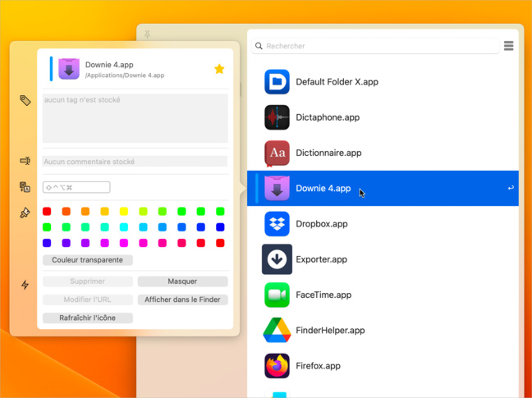Click the paint brush color icon in the sidebar
This screenshot has width=532, height=398.
point(25,213)
